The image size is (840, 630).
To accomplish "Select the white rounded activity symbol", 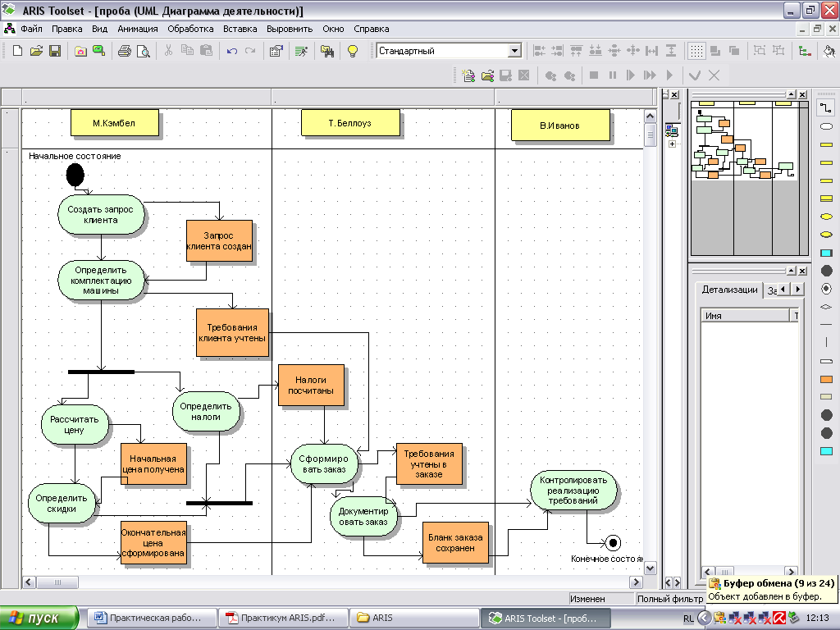I will (826, 126).
